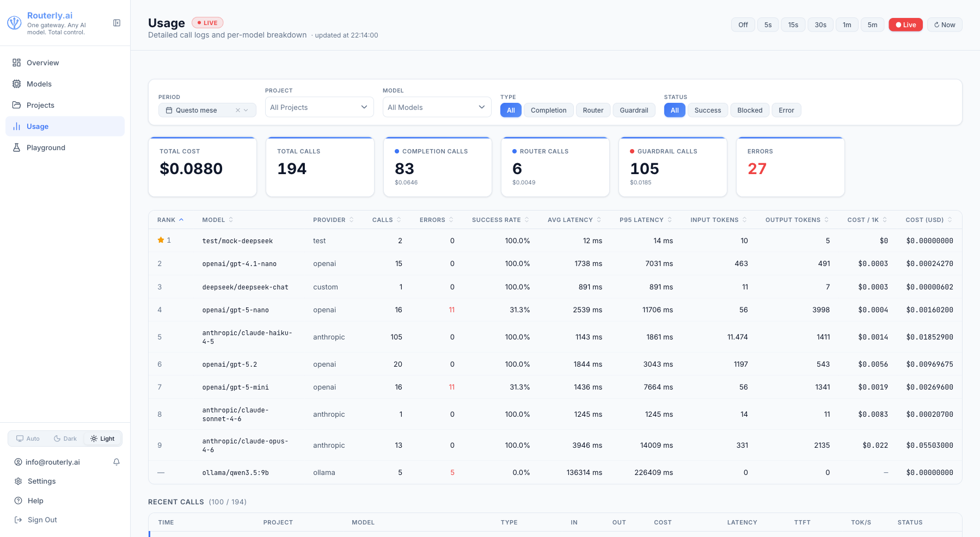Sort table by P95 Latency column
Screen dimensions: 980x537
[x=646, y=220]
